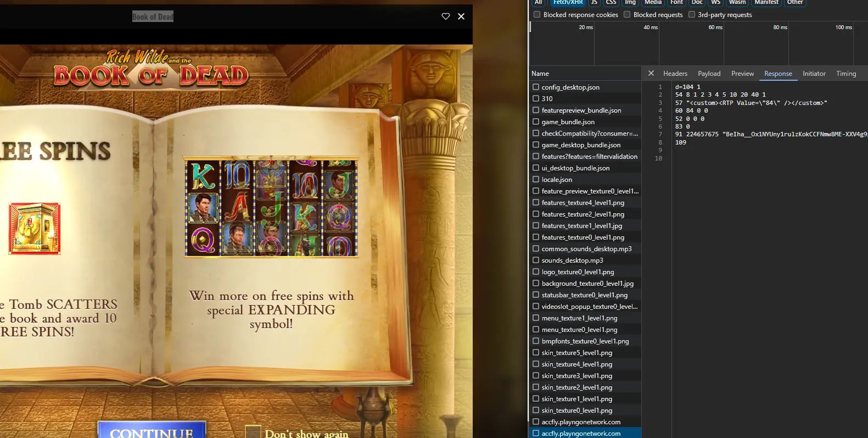Click the icon beside game_desktop_bundle.json
Image resolution: width=868 pixels, height=438 pixels.
536,145
